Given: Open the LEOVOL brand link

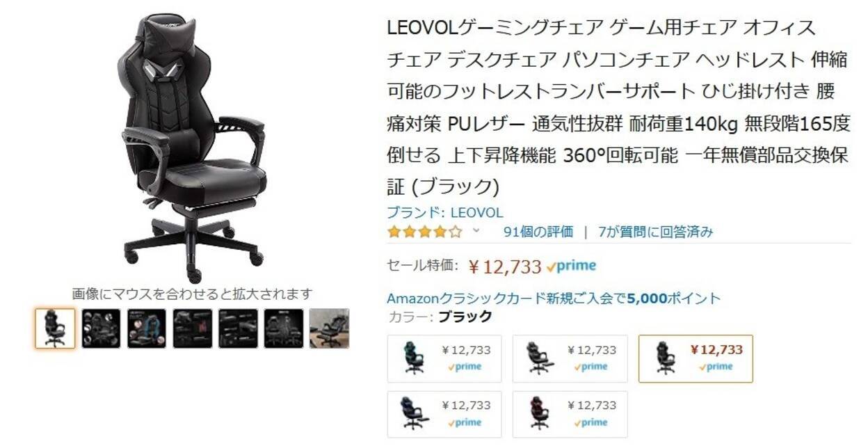Looking at the screenshot, I should click(444, 213).
